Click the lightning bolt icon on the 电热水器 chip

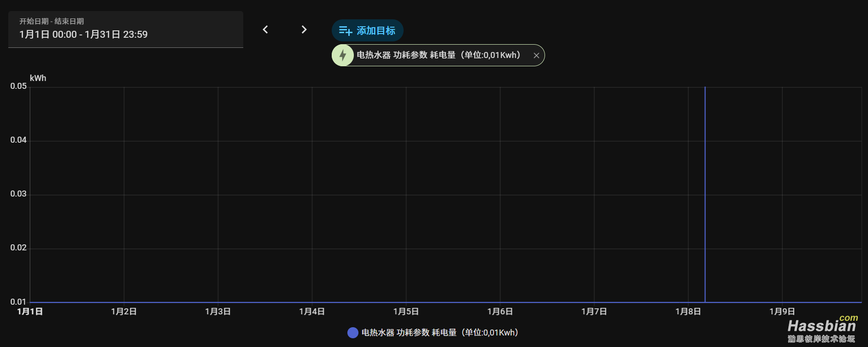(343, 55)
